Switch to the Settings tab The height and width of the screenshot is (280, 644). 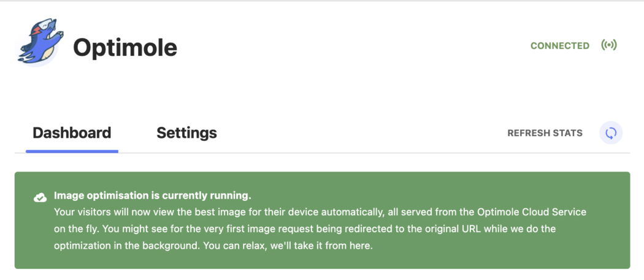coord(187,133)
